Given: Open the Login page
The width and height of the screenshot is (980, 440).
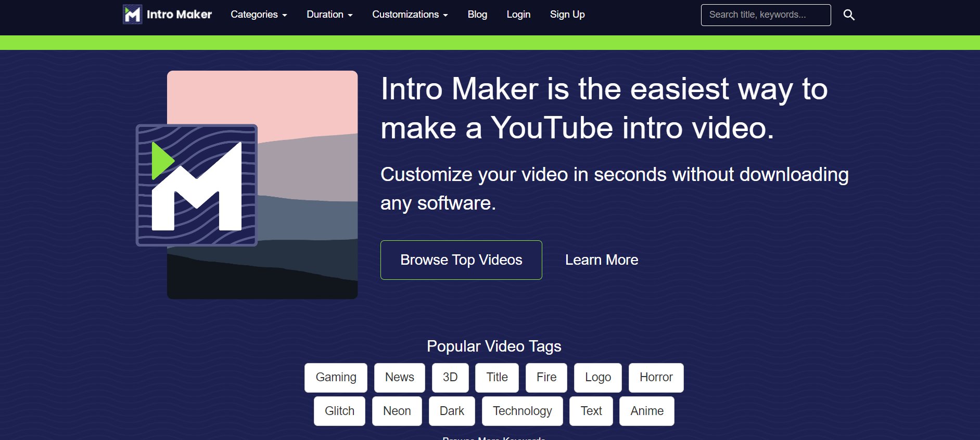Looking at the screenshot, I should 518,15.
